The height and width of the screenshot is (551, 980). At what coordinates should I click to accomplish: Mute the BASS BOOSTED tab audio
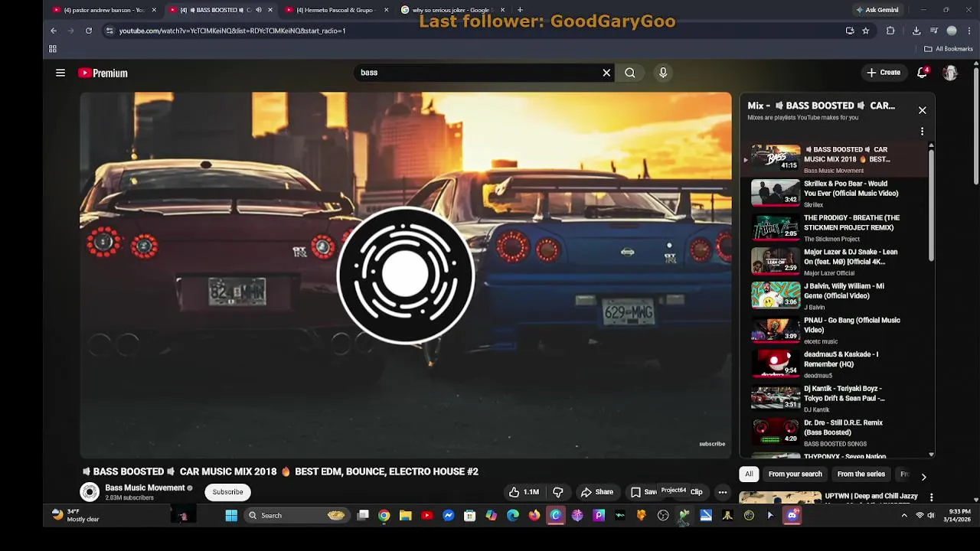point(258,10)
